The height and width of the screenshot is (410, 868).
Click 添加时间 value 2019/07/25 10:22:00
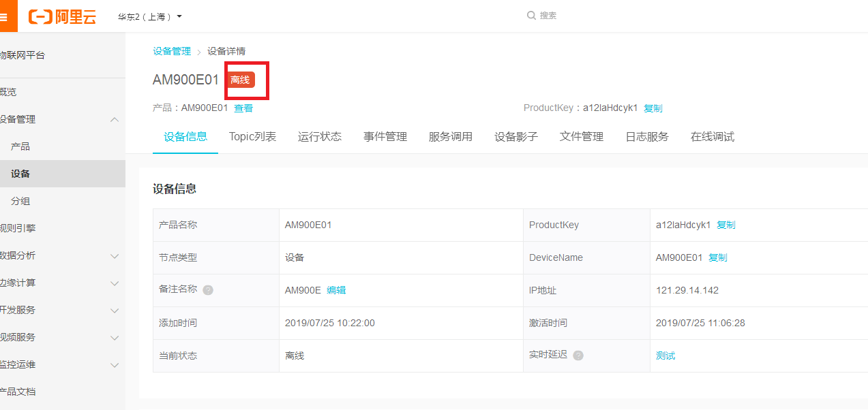point(330,323)
